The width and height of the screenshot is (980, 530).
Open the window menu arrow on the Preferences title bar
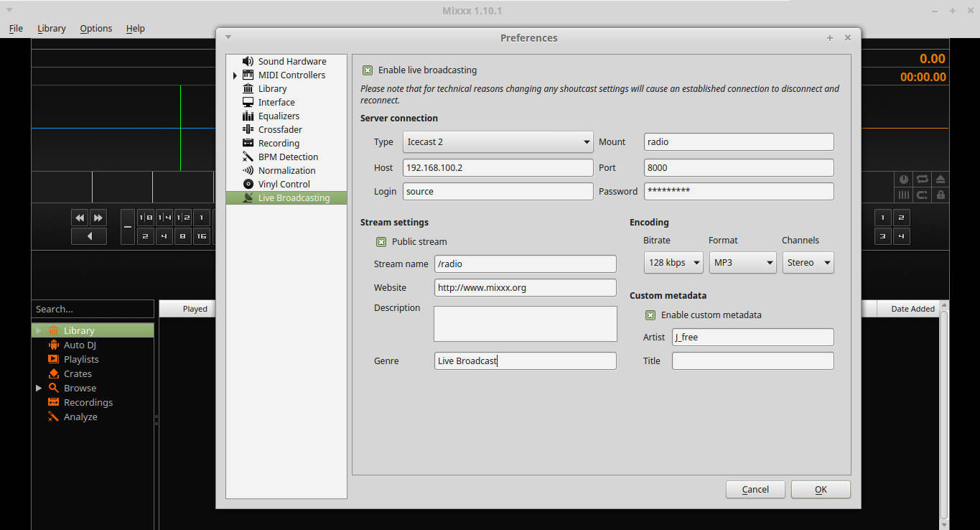[228, 37]
